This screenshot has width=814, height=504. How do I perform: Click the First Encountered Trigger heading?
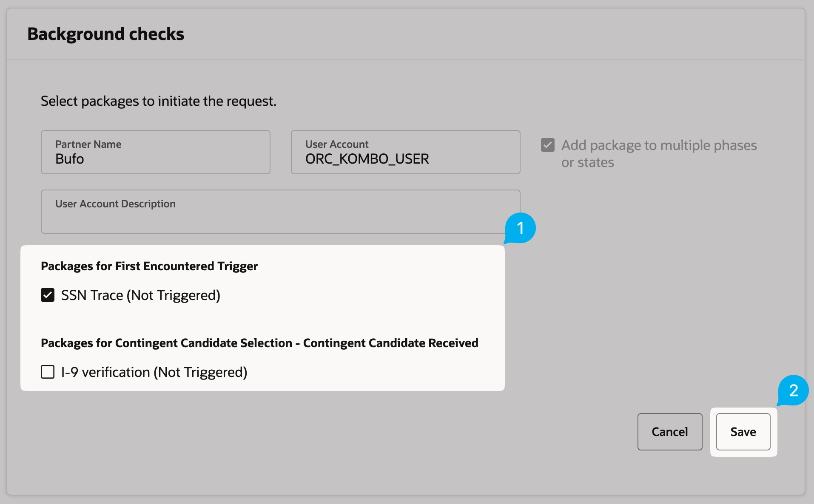[x=149, y=266]
